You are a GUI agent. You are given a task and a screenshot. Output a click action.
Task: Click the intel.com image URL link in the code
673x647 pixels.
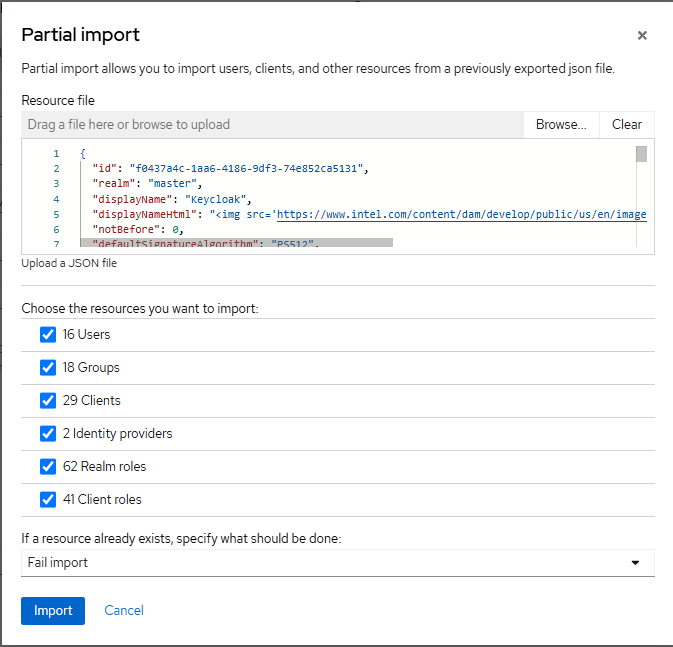click(x=461, y=214)
